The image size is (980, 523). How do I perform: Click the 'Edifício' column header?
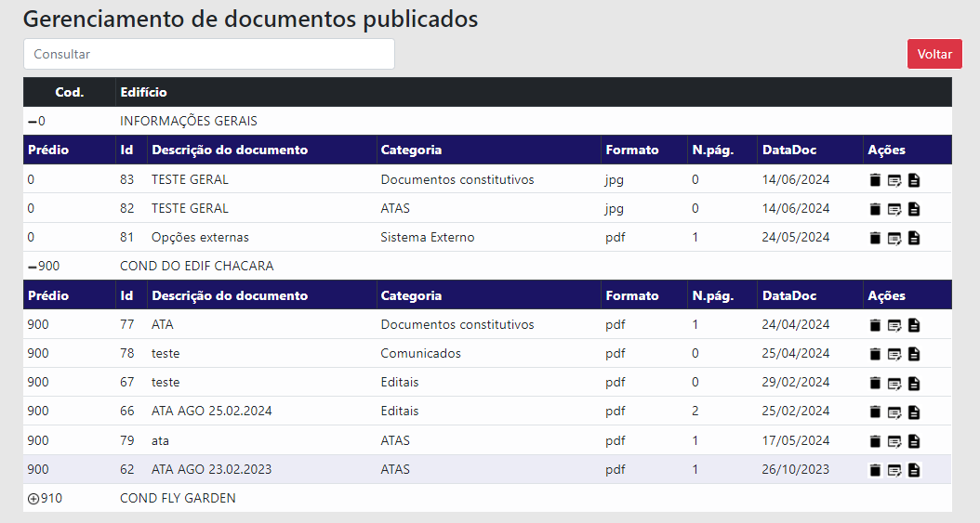coord(144,92)
